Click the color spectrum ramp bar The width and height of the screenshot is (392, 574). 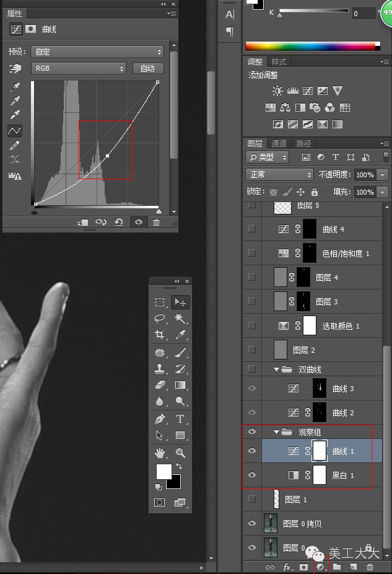pos(313,46)
